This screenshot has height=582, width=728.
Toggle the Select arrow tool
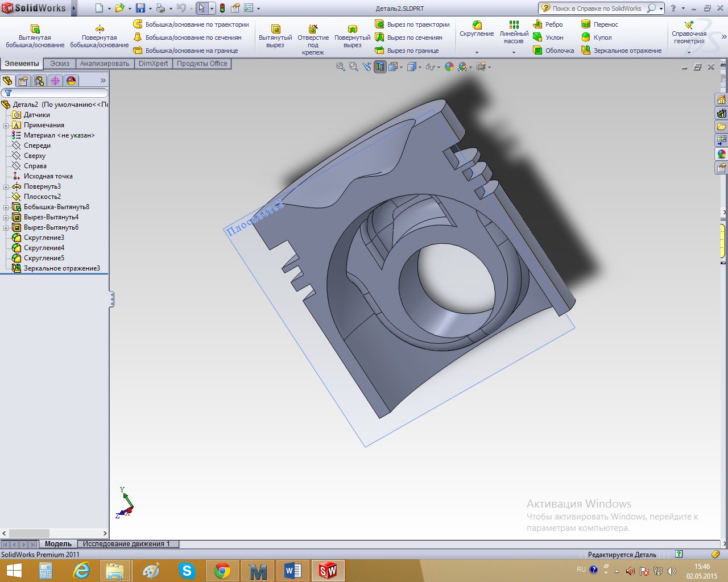click(201, 8)
